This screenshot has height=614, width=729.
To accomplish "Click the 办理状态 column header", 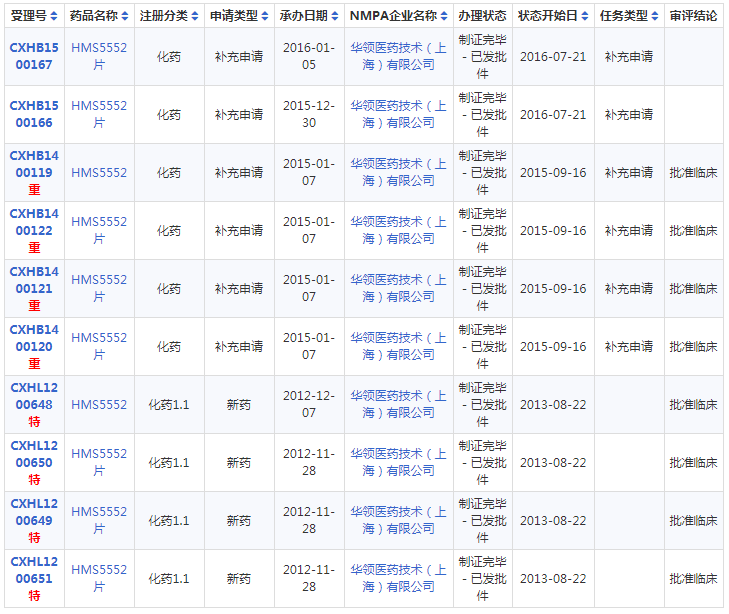I will tap(482, 16).
